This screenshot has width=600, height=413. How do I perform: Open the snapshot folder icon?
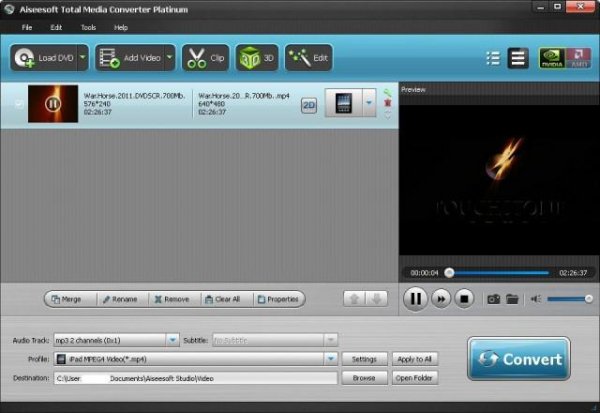pyautogui.click(x=512, y=299)
